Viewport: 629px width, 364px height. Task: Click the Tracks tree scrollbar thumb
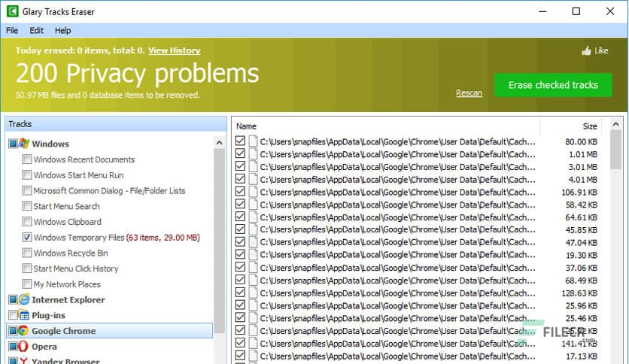click(x=219, y=241)
